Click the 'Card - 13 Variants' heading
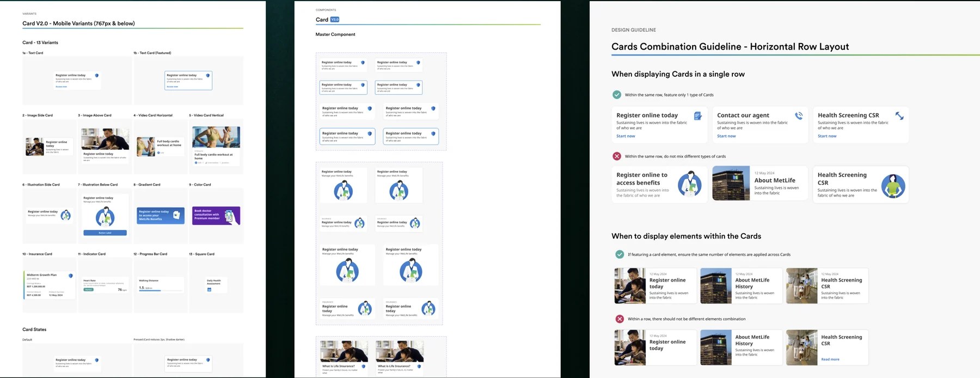Image resolution: width=980 pixels, height=378 pixels. (40, 42)
